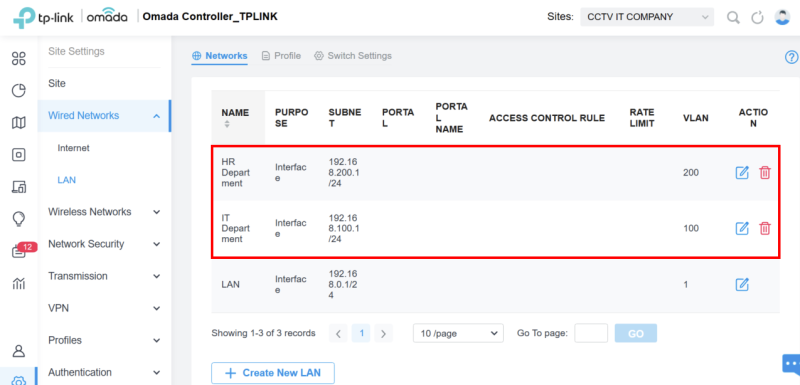Open the Insights lightbulb icon
Screen dimensions: 800x385
point(19,219)
